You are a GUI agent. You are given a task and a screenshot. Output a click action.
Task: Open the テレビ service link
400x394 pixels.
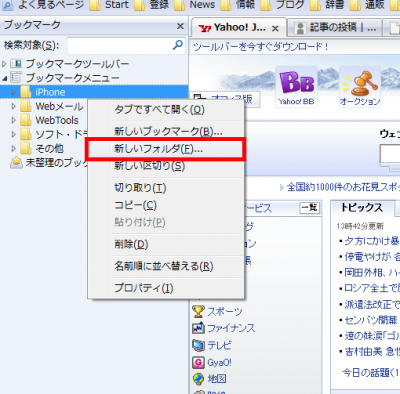pos(219,345)
